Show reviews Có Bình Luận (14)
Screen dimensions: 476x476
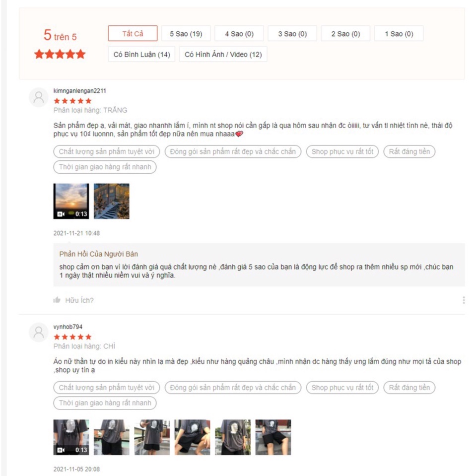coord(142,54)
